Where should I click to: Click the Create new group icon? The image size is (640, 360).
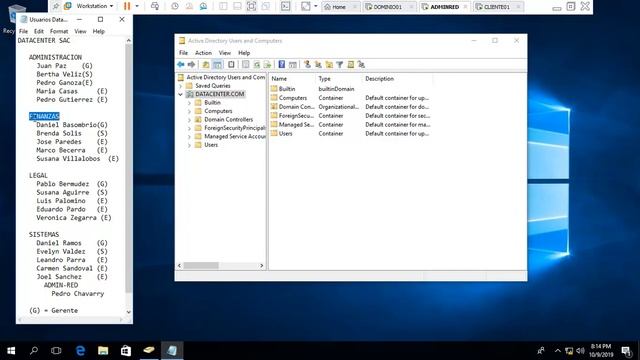[318, 64]
